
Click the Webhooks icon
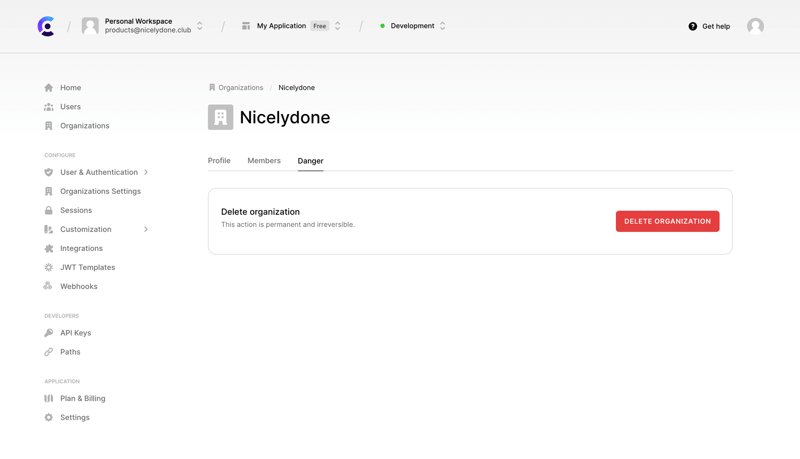point(48,286)
